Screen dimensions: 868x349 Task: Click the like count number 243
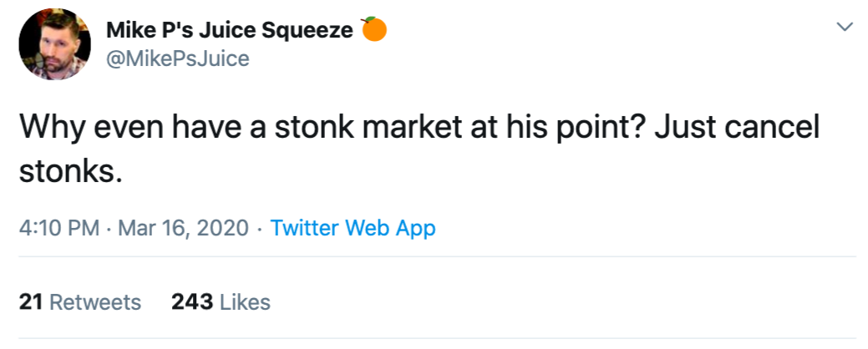pos(192,301)
